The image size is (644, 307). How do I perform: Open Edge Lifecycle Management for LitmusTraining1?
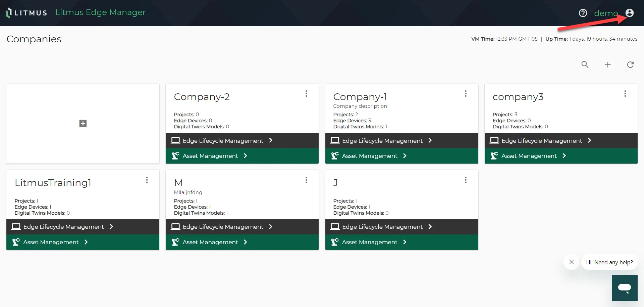tap(83, 227)
